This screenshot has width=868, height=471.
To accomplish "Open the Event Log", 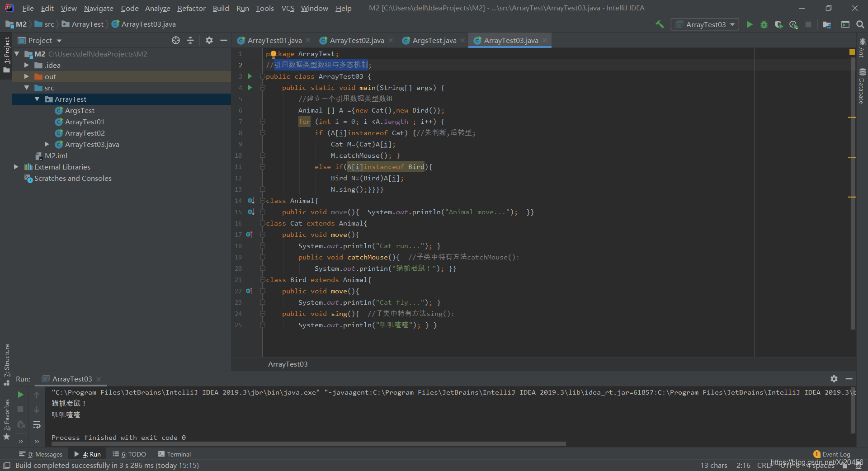I will tap(832, 454).
